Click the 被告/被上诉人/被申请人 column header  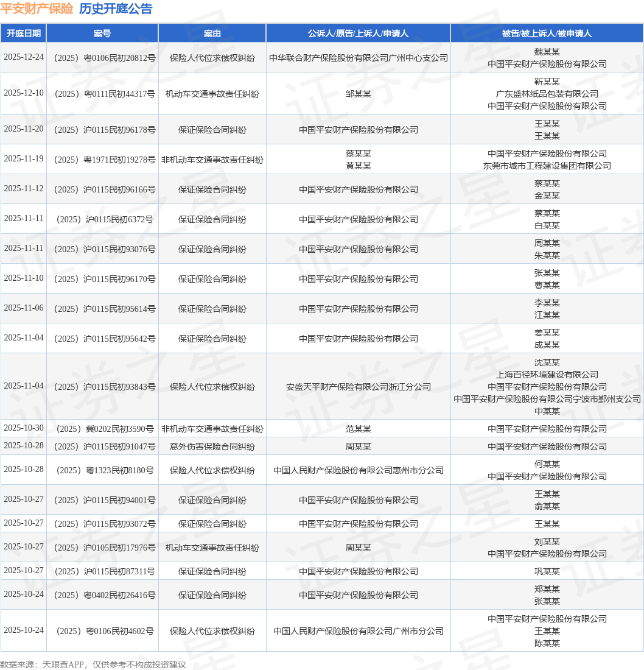click(547, 33)
